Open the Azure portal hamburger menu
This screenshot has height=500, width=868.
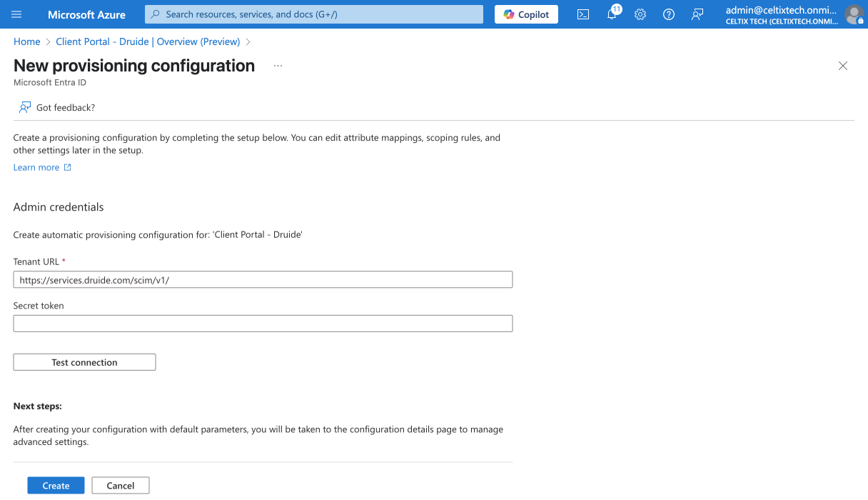point(16,14)
